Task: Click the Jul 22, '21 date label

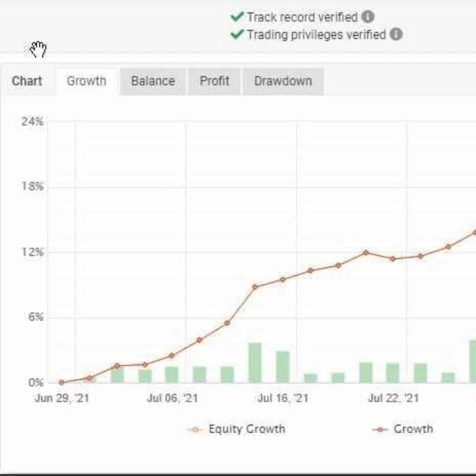Action: (393, 398)
